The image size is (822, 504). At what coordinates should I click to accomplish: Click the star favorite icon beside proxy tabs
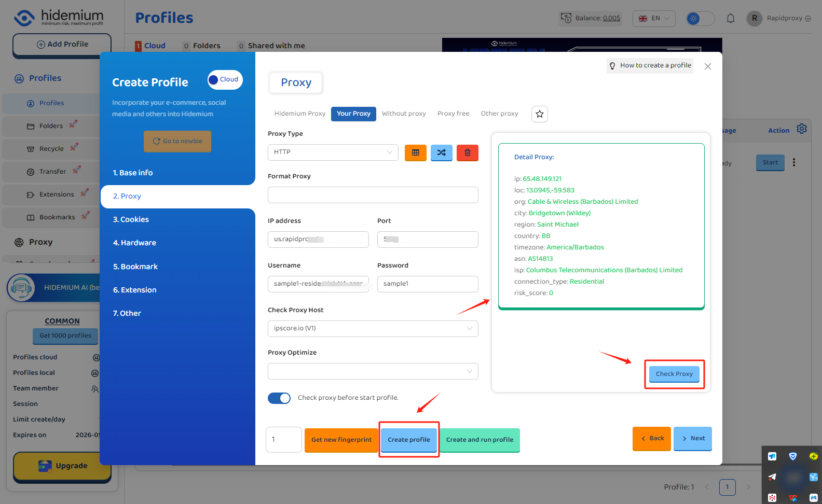[x=540, y=114]
